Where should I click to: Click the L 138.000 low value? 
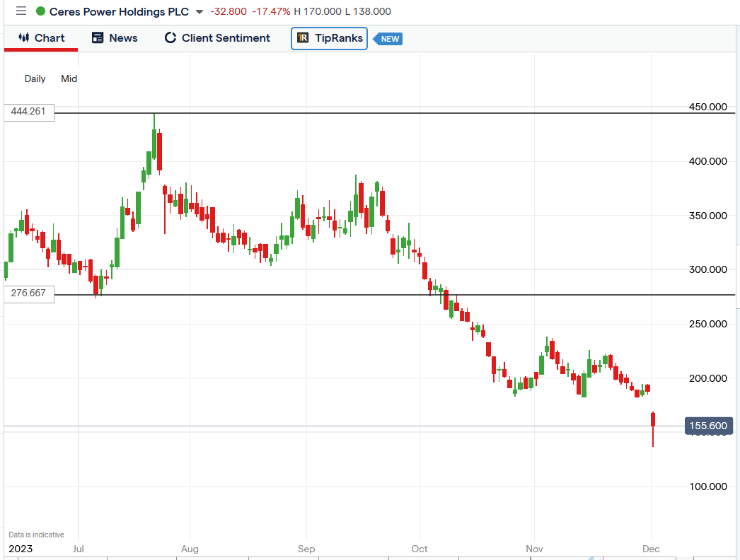point(368,11)
